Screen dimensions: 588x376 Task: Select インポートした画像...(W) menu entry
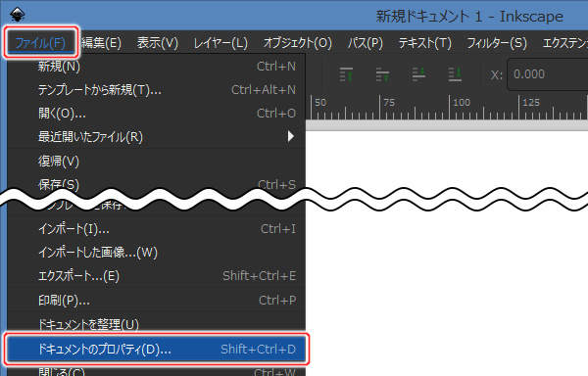click(157, 253)
